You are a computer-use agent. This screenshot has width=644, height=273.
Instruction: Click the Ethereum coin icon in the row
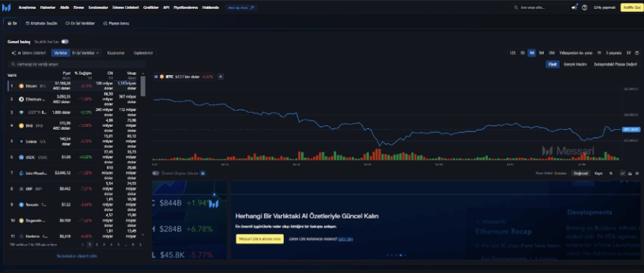click(21, 99)
